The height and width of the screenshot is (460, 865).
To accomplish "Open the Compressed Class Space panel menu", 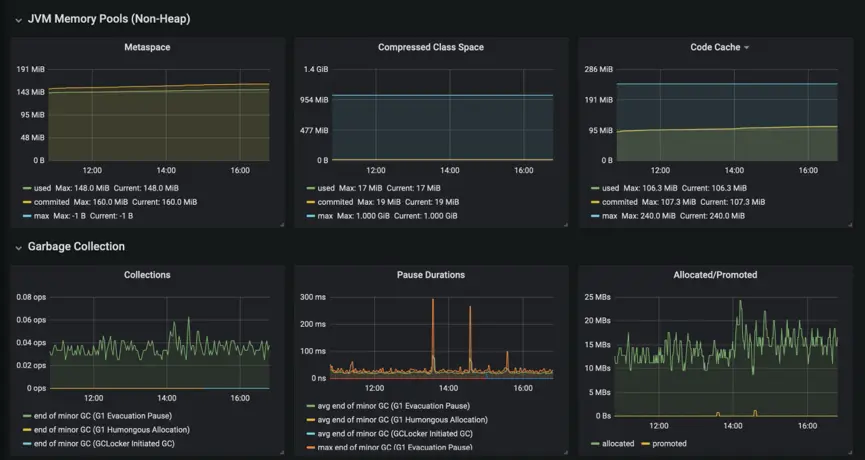I will click(431, 47).
